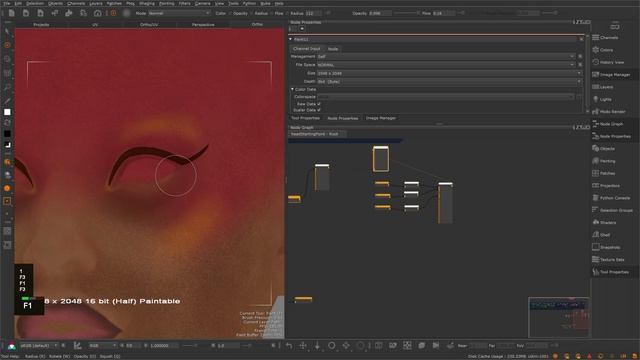The width and height of the screenshot is (640, 360).
Task: Pick the white foreground color swatch
Action: (7, 112)
